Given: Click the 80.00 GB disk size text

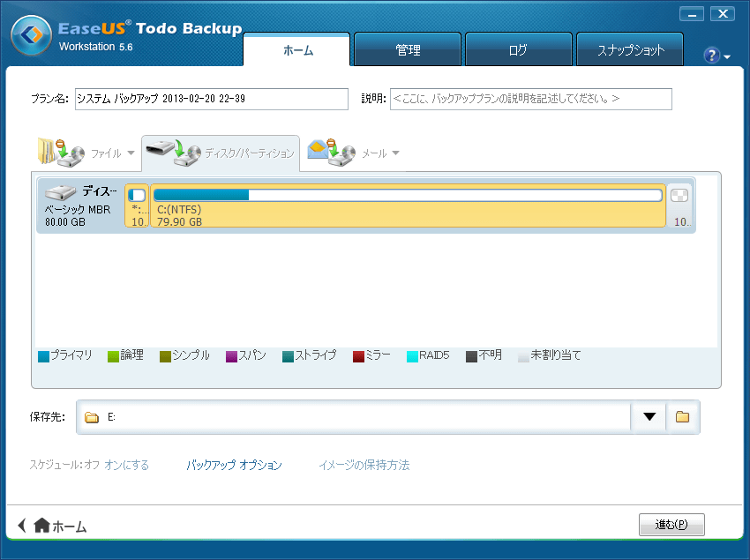Looking at the screenshot, I should pos(65,222).
